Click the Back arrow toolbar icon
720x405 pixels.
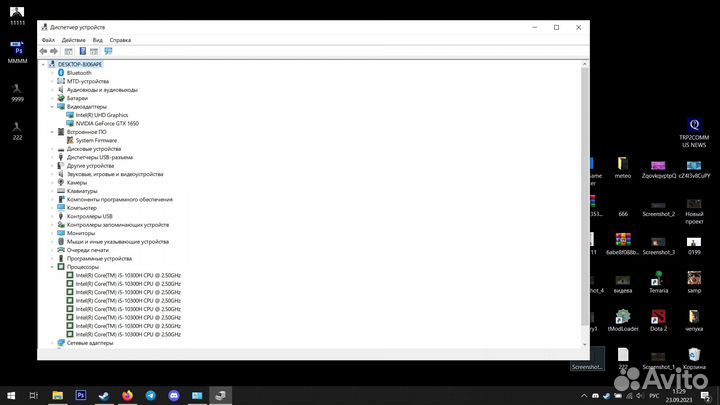pos(43,51)
